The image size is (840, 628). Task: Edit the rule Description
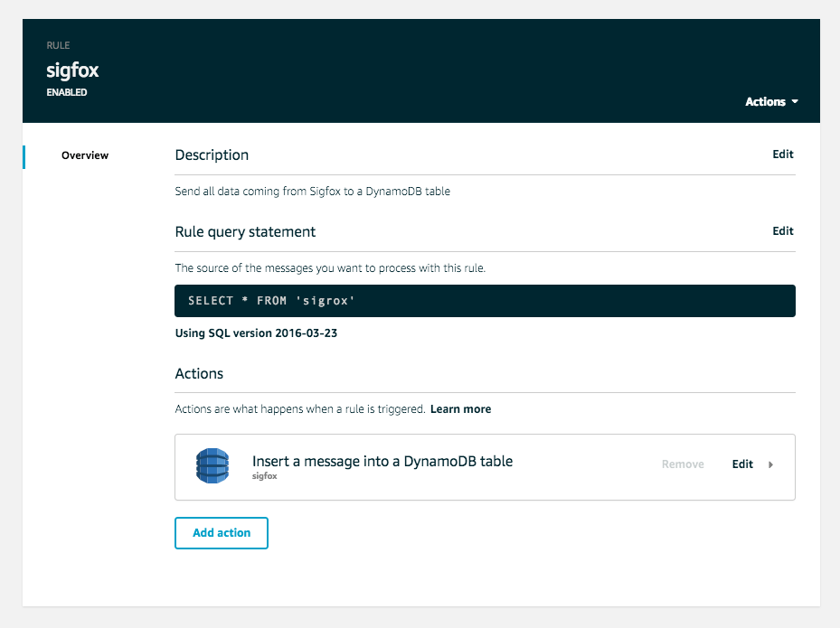[782, 154]
